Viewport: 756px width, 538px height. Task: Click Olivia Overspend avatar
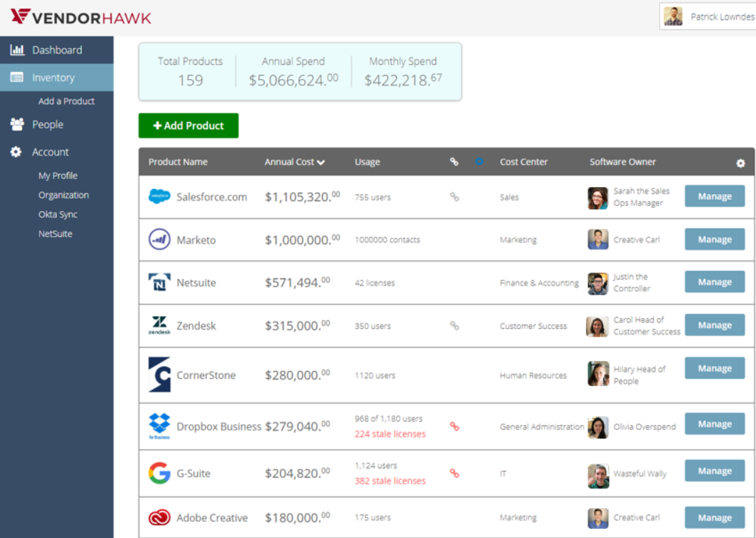tap(598, 427)
